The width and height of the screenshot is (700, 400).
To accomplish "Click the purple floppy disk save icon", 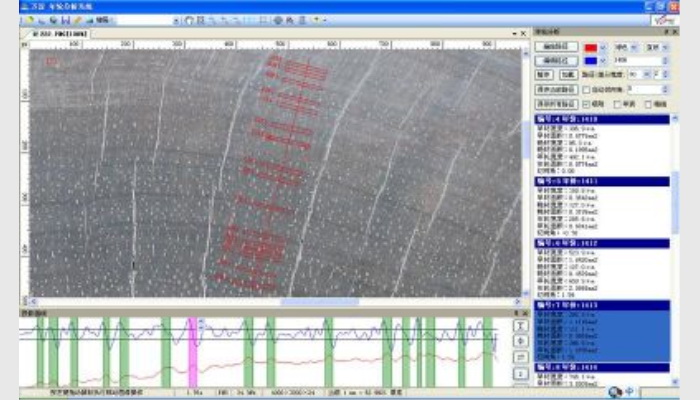I will coord(65,20).
